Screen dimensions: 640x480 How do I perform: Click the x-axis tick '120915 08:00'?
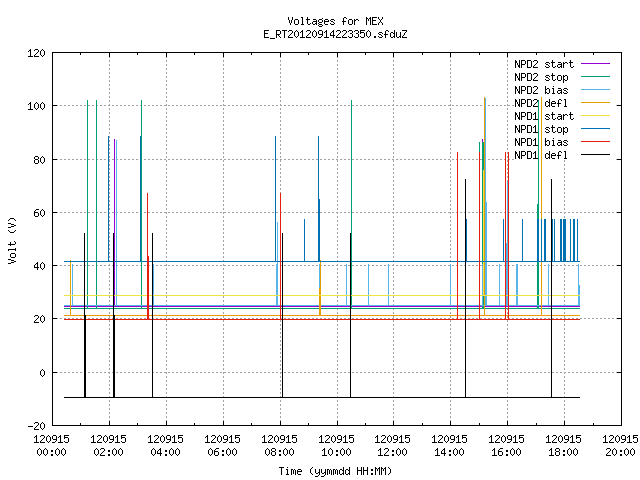coord(280,446)
